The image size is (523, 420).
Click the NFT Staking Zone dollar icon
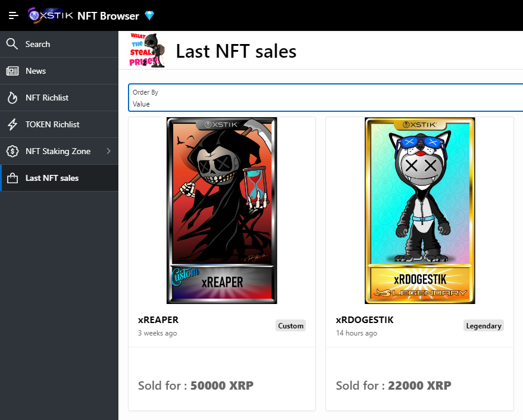point(12,151)
